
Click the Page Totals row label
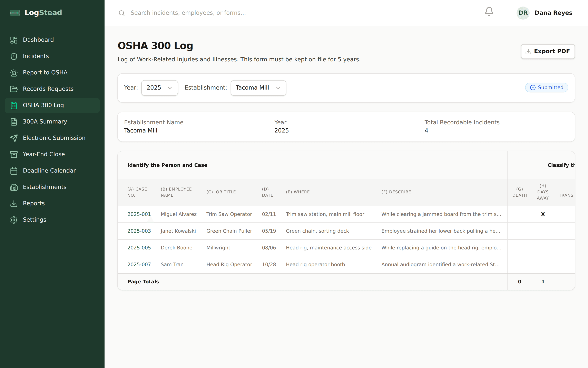point(143,282)
